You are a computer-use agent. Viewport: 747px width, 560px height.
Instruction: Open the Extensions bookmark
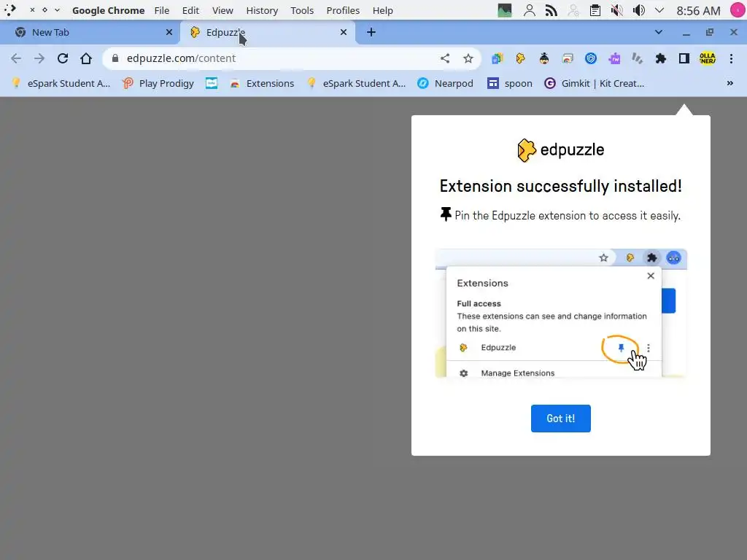(262, 83)
